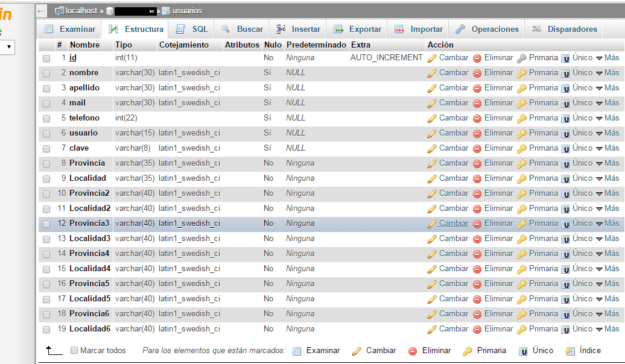The image size is (625, 364).
Task: Click red delete icon in usuario row
Action: pos(477,134)
